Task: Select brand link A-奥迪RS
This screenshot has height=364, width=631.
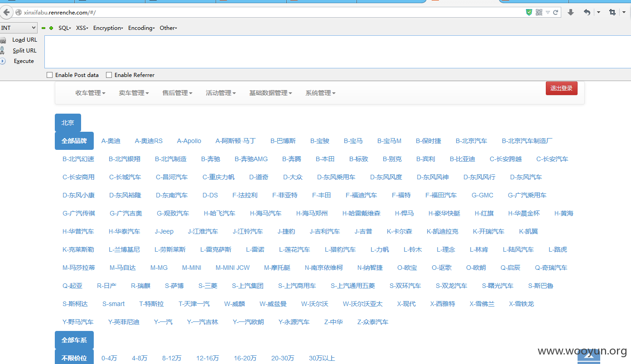Action: pyautogui.click(x=149, y=141)
